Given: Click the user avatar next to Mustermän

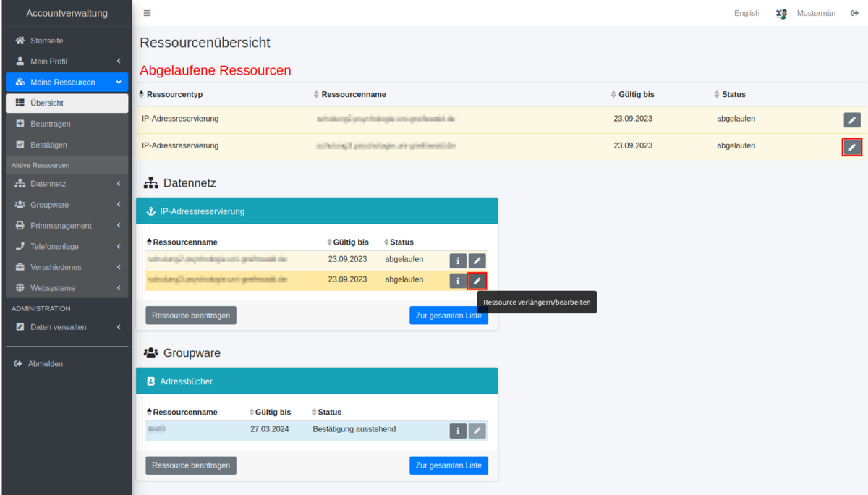Looking at the screenshot, I should pos(781,13).
